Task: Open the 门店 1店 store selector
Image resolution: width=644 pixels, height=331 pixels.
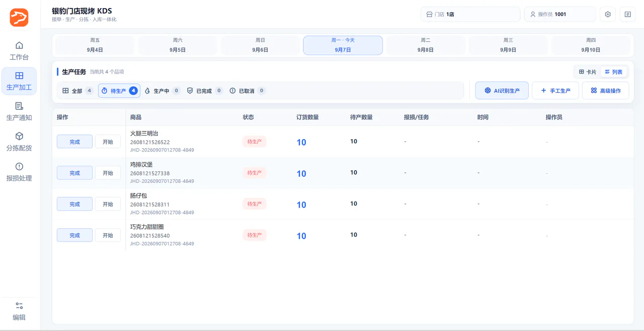Action: 470,15
